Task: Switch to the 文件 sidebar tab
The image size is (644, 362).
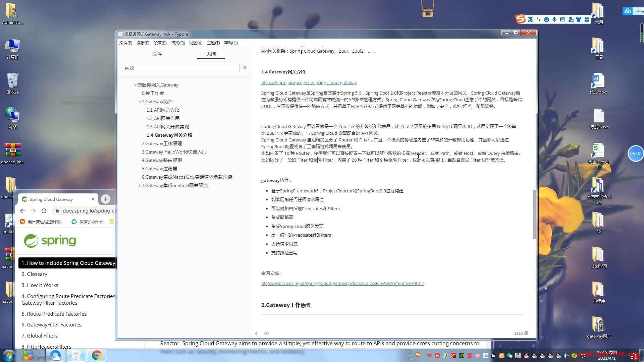Action: point(157,54)
